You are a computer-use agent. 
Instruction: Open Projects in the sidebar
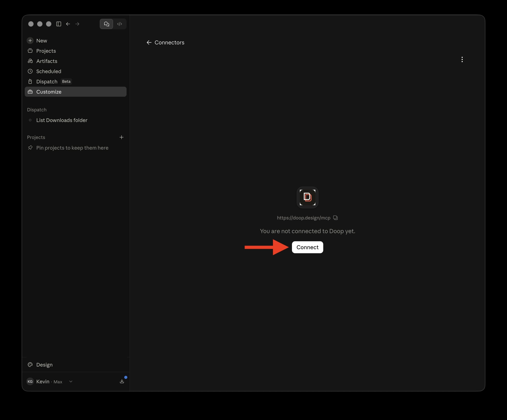76,51
